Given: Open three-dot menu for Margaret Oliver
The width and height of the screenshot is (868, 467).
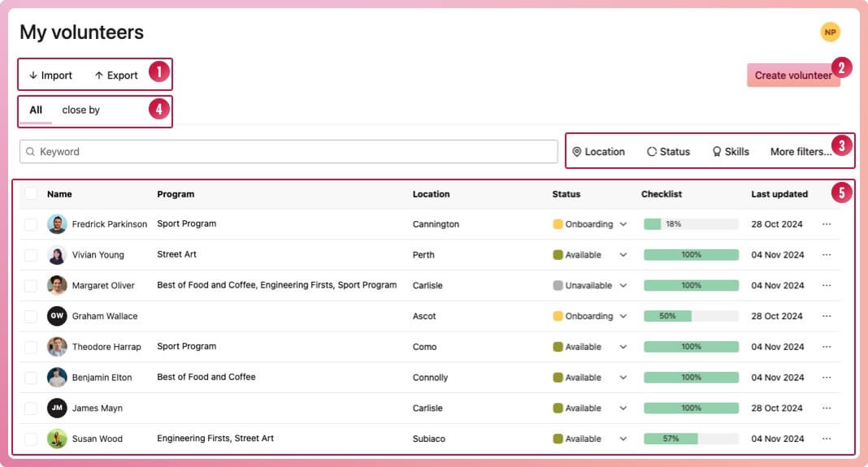Looking at the screenshot, I should point(827,286).
